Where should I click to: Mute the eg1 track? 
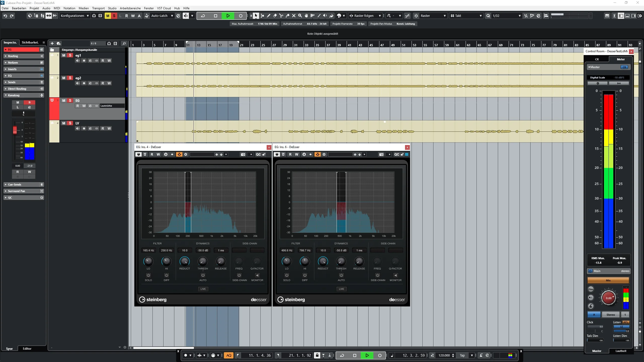(64, 55)
